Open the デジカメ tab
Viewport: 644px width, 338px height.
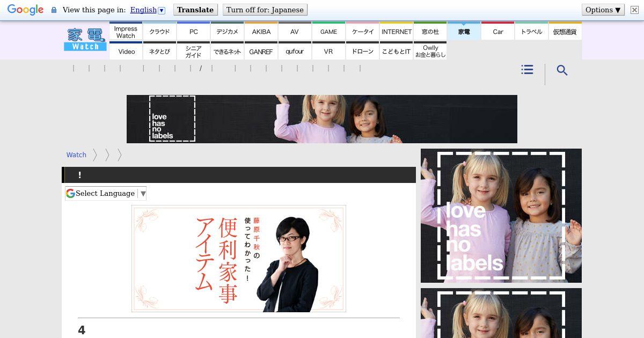point(227,32)
